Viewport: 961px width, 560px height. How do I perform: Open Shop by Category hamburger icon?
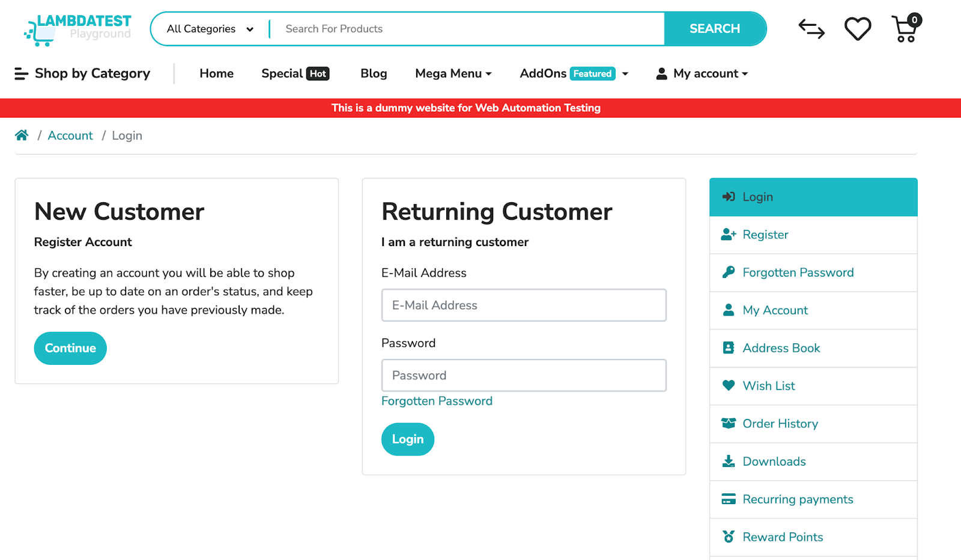click(20, 73)
